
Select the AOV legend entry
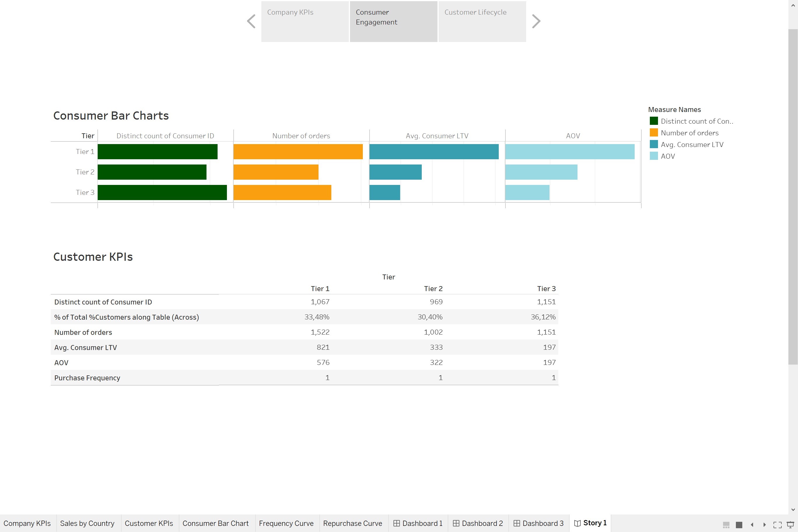click(x=667, y=156)
